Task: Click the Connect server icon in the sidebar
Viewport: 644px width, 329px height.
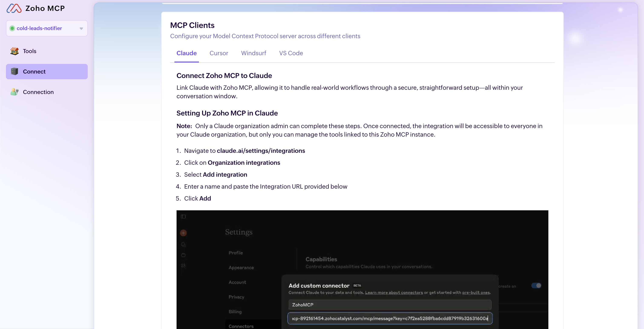Action: tap(14, 72)
